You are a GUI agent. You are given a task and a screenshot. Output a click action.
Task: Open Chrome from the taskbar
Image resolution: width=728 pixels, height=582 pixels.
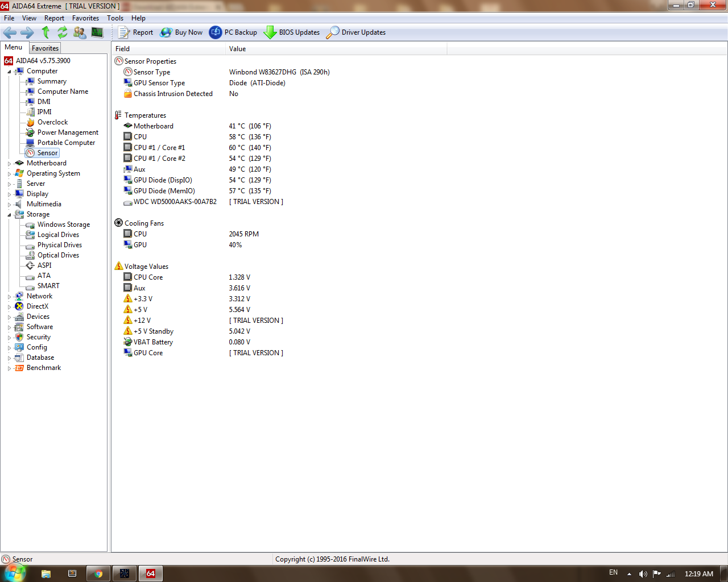pos(98,573)
